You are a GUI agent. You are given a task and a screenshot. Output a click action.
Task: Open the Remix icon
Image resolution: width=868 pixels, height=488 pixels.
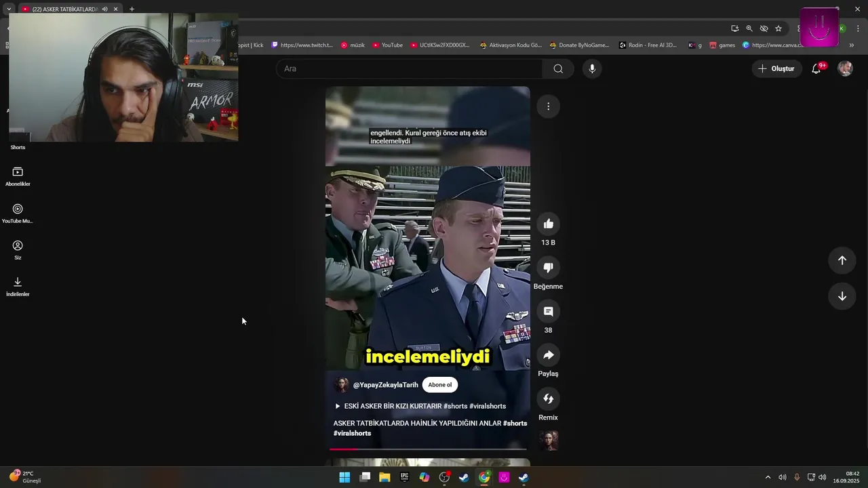point(548,399)
